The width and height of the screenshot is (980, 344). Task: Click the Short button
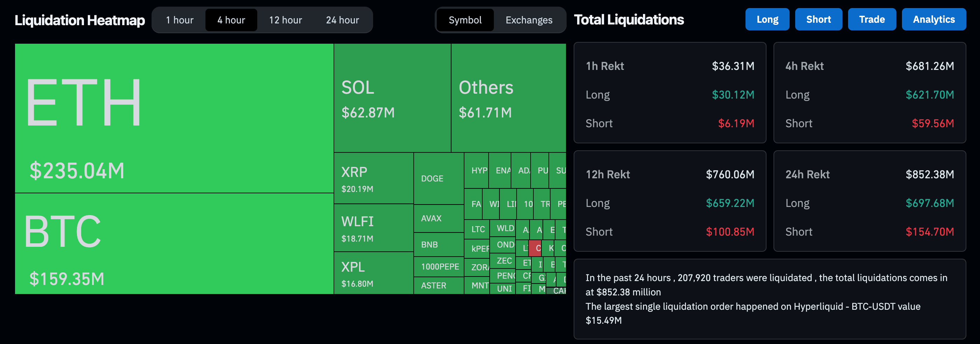click(818, 19)
